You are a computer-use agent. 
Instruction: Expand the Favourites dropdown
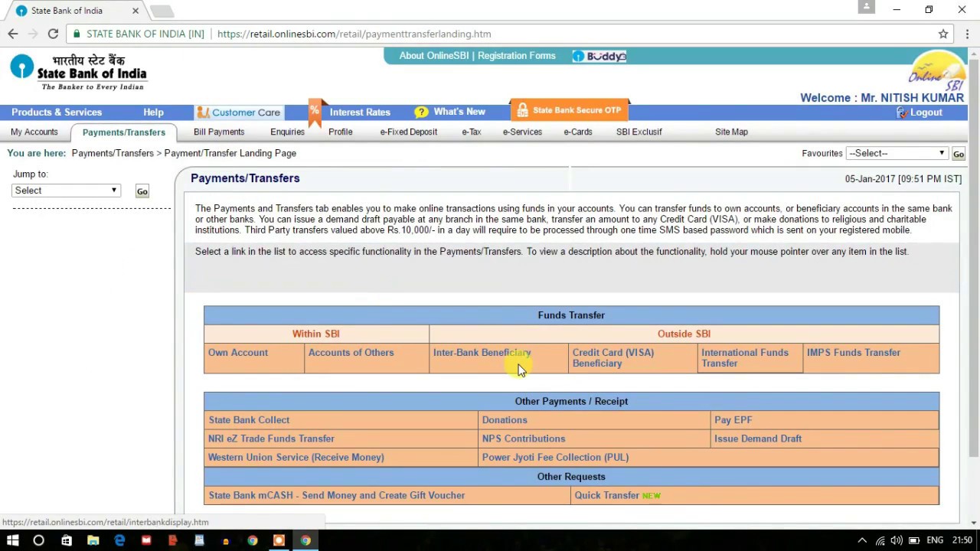pyautogui.click(x=897, y=153)
